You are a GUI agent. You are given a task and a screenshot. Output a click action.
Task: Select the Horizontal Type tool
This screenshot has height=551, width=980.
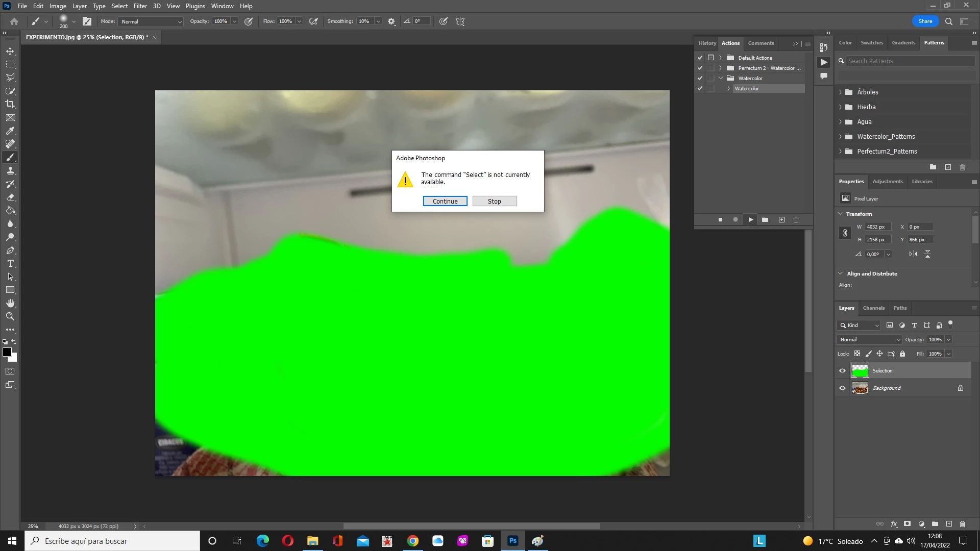(10, 263)
